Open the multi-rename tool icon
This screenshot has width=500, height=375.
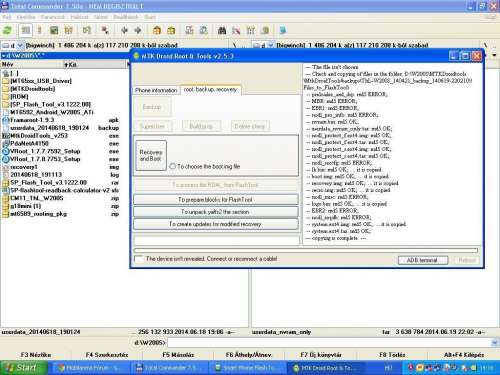236,31
